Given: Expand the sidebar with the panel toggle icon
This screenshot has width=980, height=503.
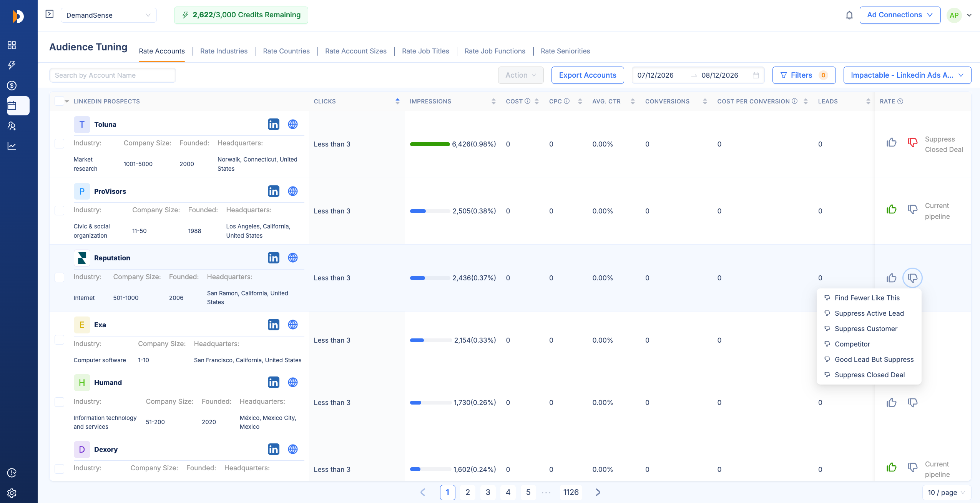Looking at the screenshot, I should (x=50, y=14).
